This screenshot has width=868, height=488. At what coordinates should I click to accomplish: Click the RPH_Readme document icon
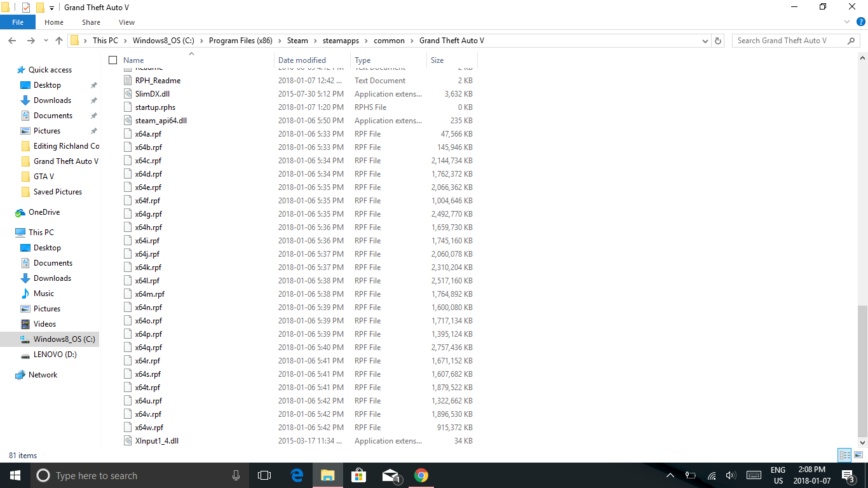coord(128,81)
